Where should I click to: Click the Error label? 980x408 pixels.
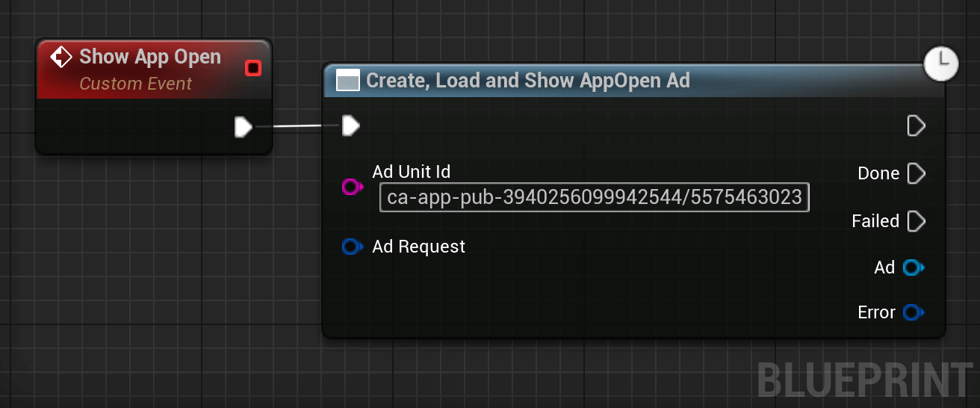coord(877,312)
